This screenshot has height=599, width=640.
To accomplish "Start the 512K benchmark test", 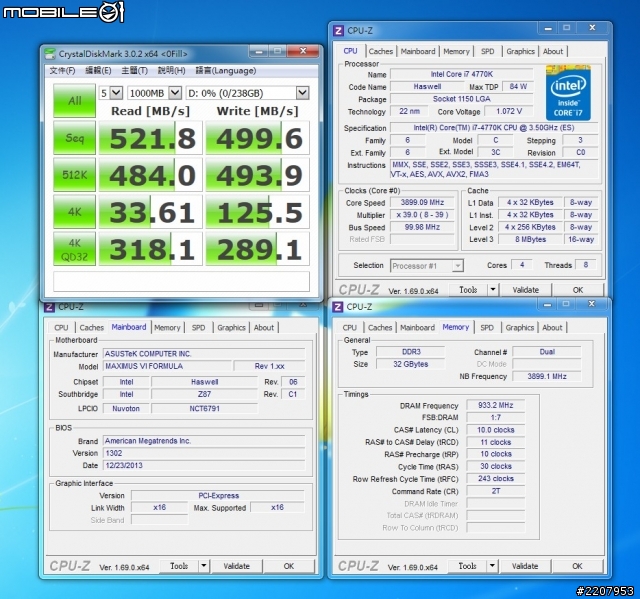I will [x=74, y=175].
